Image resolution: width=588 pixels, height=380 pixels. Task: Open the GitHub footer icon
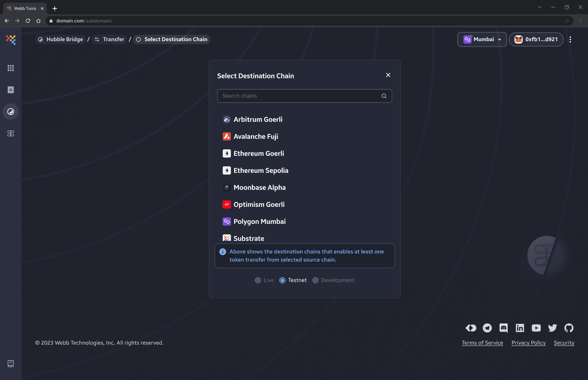[569, 328]
